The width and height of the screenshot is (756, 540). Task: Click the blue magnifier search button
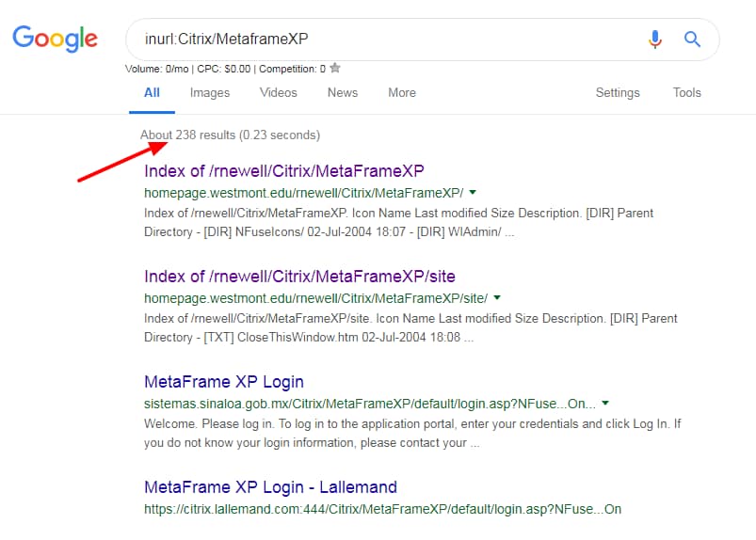pos(692,39)
